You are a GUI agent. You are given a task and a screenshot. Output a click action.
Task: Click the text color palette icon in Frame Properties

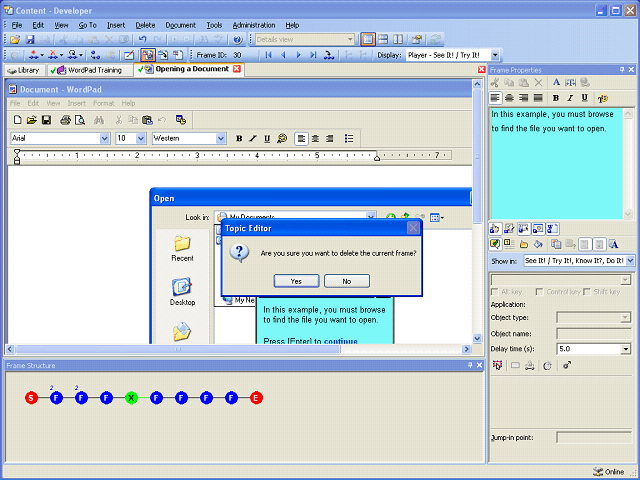tap(602, 98)
